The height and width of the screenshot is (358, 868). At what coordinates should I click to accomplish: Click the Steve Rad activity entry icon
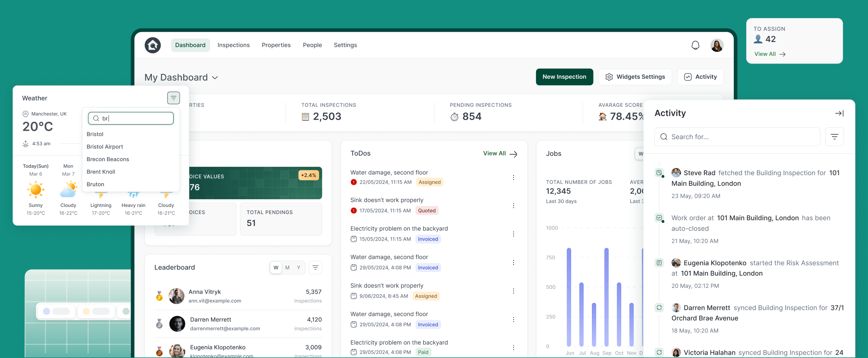[x=659, y=173]
